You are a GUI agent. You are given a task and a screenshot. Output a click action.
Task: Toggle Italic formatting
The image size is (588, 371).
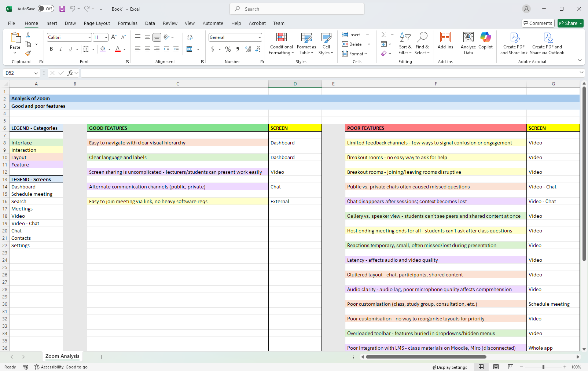click(x=61, y=49)
